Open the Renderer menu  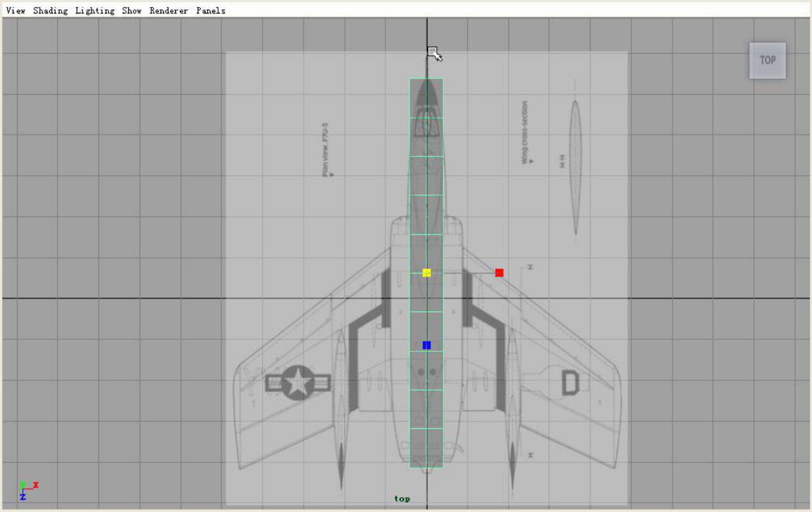click(169, 11)
